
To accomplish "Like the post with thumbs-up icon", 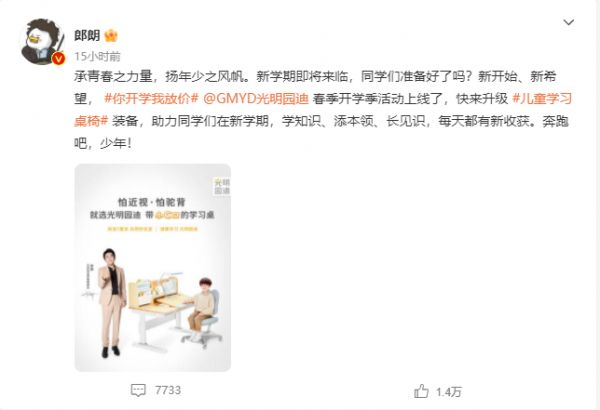I will [x=421, y=391].
